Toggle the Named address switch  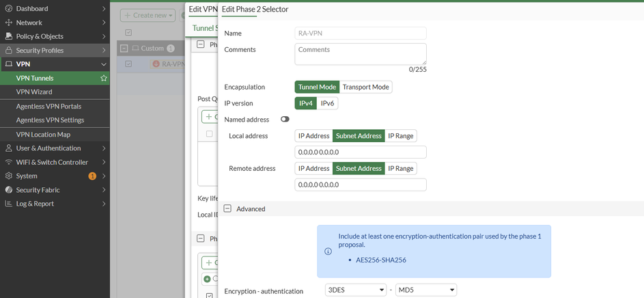pos(285,120)
